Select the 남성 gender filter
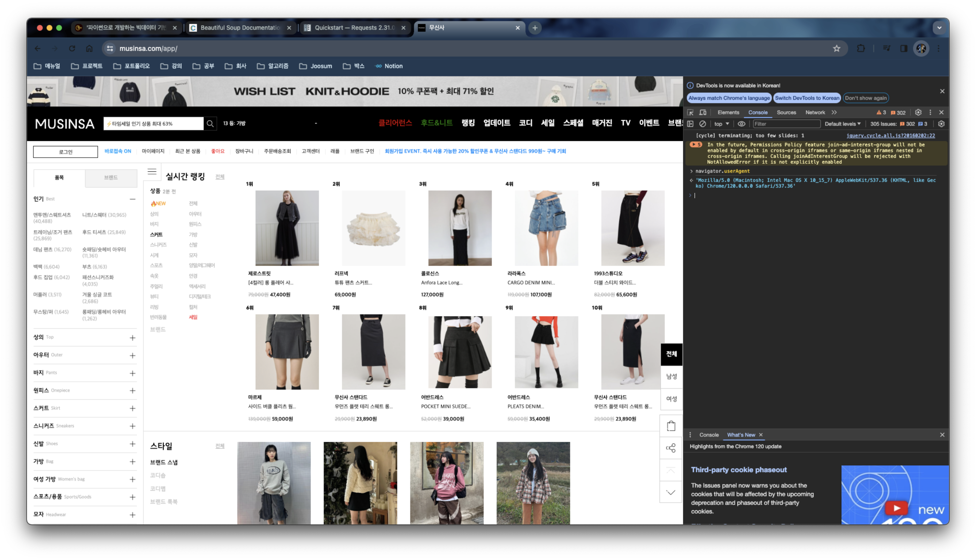 (671, 376)
